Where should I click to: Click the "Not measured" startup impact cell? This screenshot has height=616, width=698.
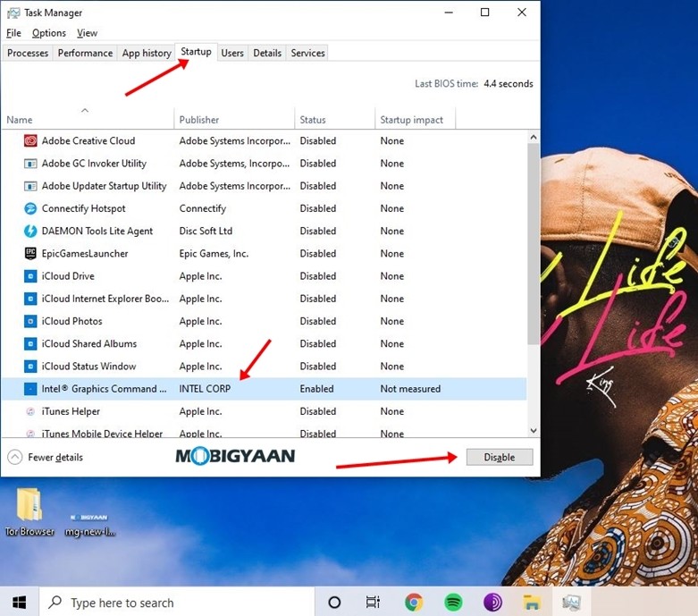click(x=410, y=389)
